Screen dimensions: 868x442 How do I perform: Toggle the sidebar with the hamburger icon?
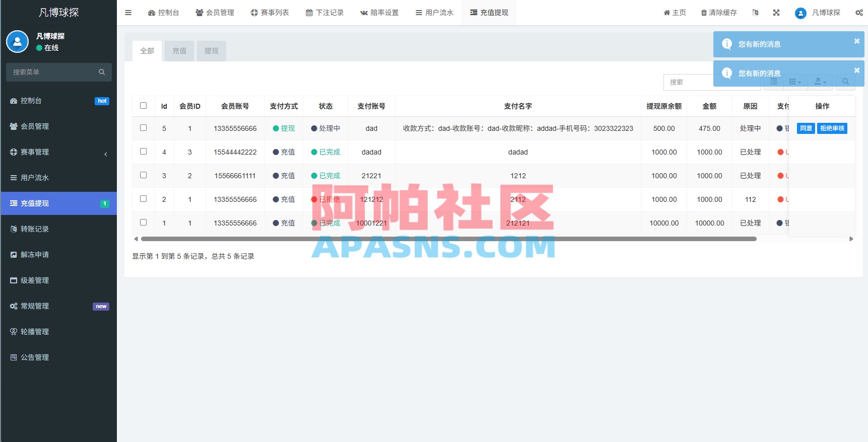pyautogui.click(x=128, y=13)
